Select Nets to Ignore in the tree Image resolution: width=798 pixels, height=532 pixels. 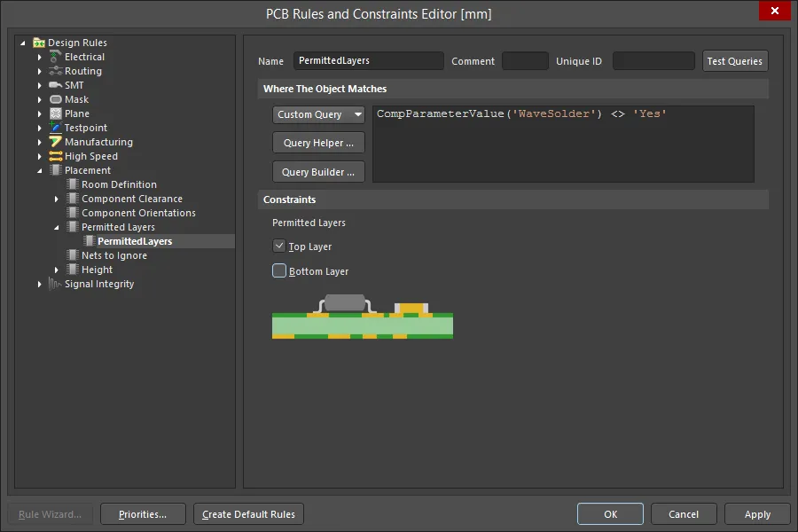tap(114, 255)
